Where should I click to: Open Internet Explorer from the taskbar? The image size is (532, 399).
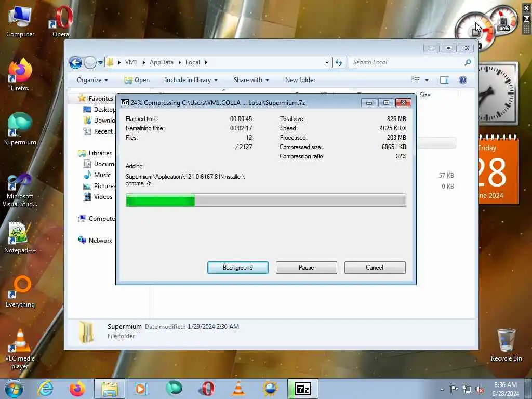click(46, 389)
